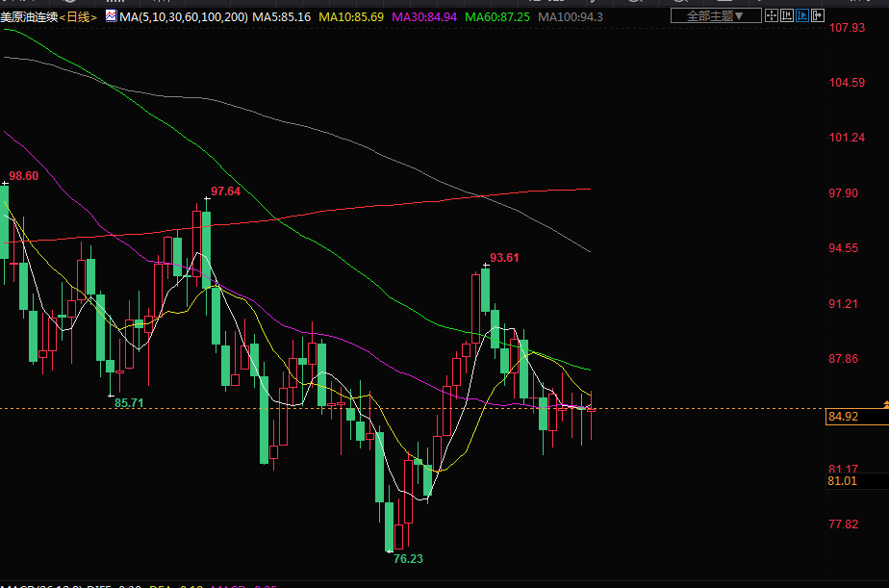Click the 81.01 price box on axis

click(842, 480)
